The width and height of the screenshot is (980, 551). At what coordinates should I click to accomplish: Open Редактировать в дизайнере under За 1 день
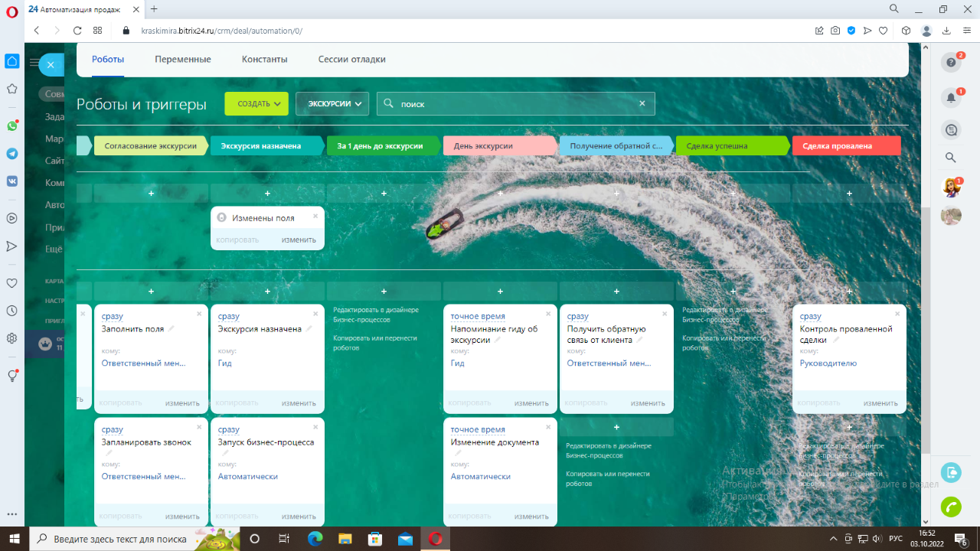pos(376,315)
